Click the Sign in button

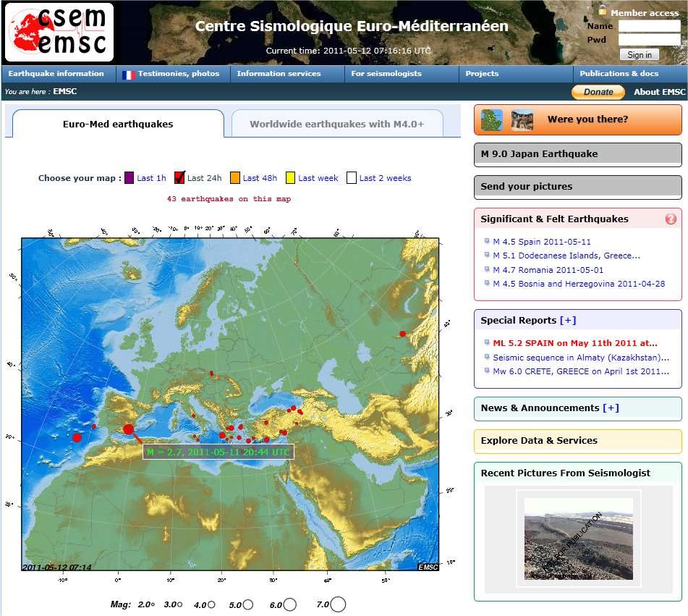(x=640, y=54)
